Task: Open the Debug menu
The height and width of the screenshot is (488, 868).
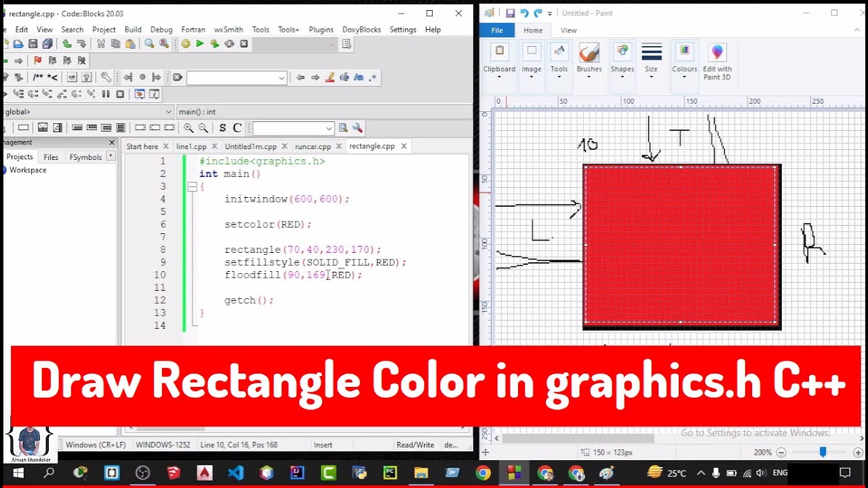Action: pyautogui.click(x=161, y=29)
